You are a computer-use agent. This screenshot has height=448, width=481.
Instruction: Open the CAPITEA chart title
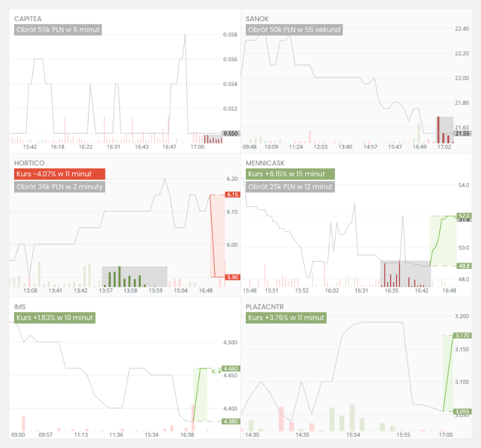(28, 19)
